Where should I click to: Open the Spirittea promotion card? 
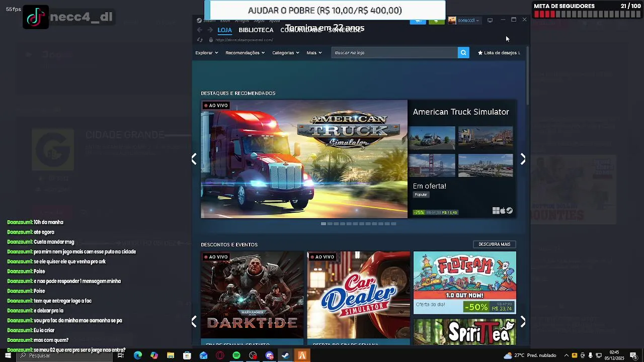[464, 332]
